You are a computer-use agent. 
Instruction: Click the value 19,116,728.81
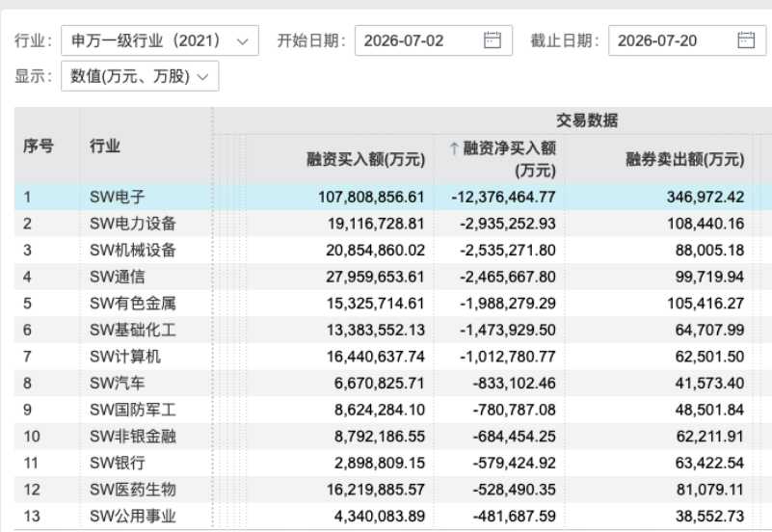point(376,224)
